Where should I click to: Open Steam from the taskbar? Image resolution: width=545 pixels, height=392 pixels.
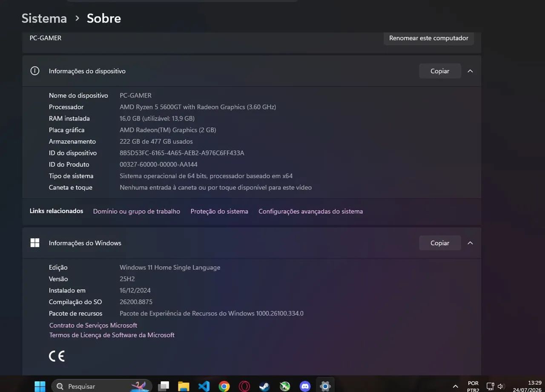(x=264, y=386)
